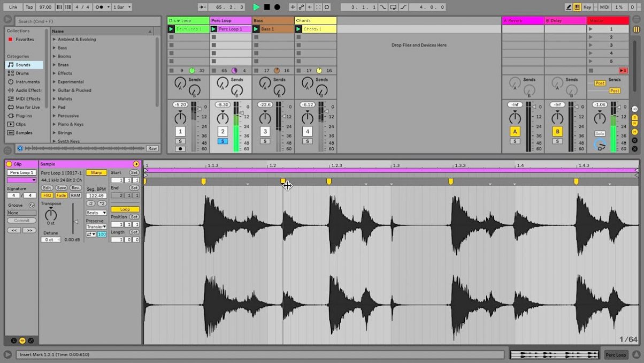Viewport: 644px width, 363px height.
Task: Switch on MIDI map mode
Action: click(x=604, y=7)
